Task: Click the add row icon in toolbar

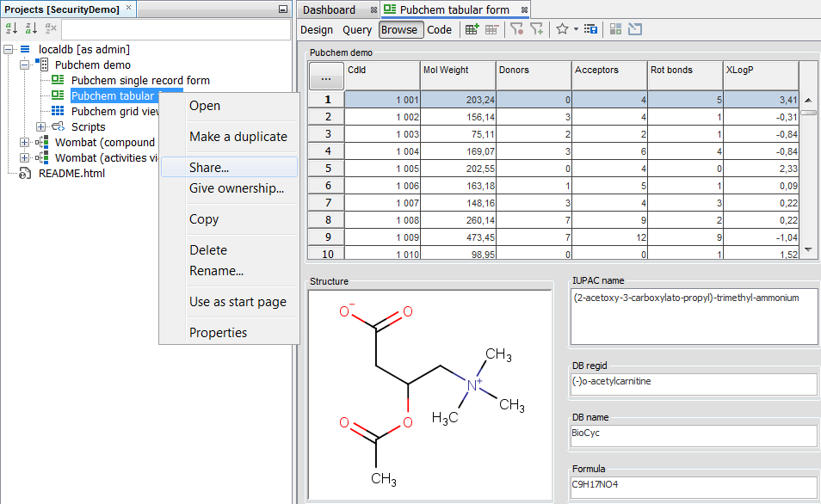Action: 472,29
